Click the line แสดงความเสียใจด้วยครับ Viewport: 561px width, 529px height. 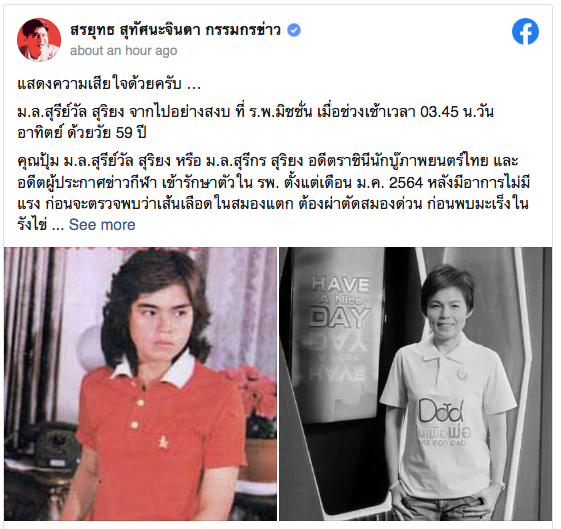click(109, 84)
